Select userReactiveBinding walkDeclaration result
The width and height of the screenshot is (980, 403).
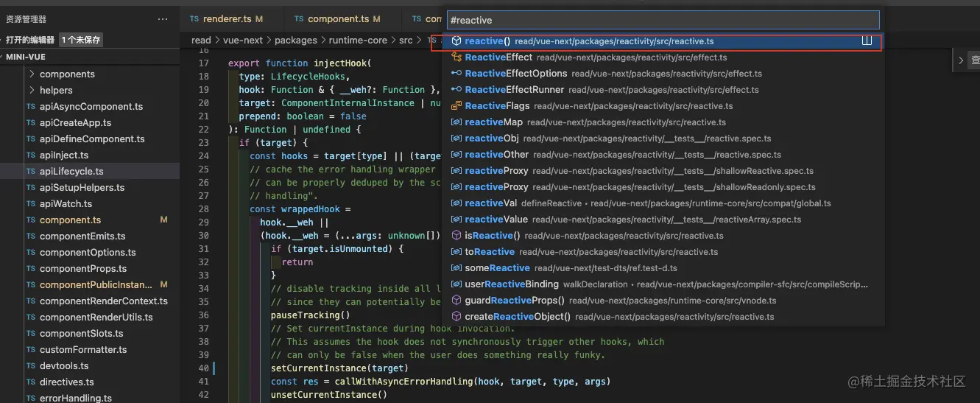click(663, 284)
